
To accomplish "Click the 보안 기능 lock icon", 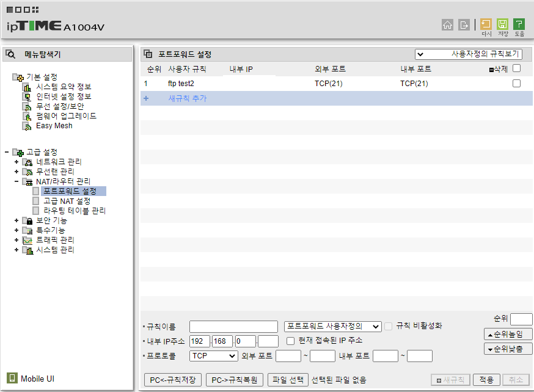I will pyautogui.click(x=27, y=221).
